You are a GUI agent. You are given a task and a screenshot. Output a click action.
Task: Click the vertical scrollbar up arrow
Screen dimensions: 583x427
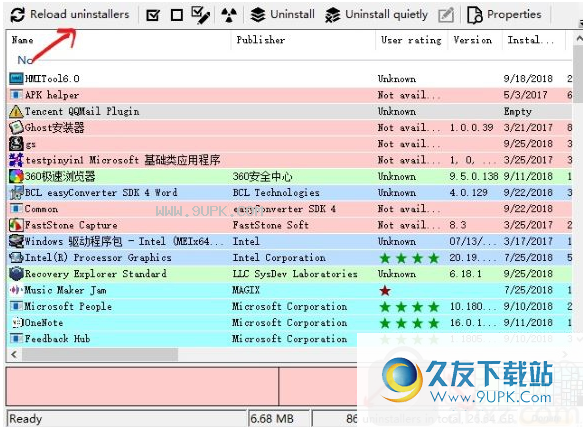click(579, 39)
